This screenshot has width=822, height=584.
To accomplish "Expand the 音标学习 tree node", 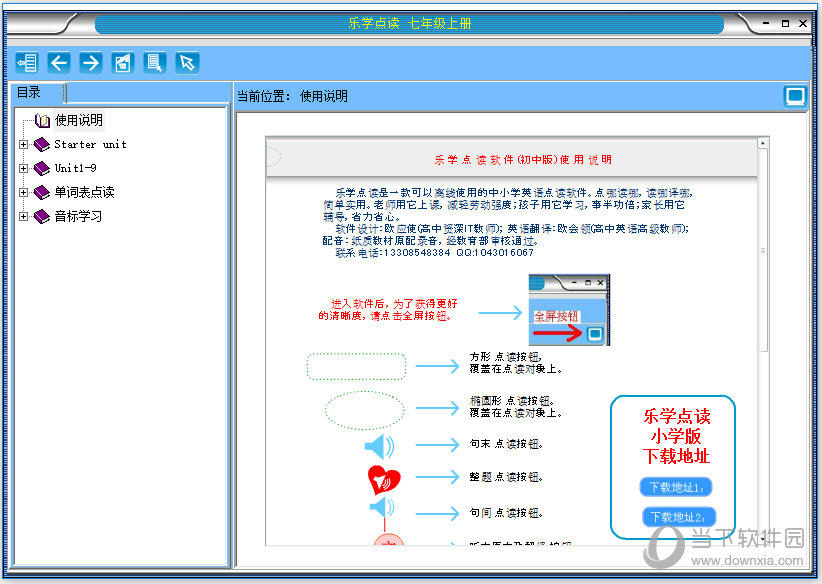I will coord(23,216).
